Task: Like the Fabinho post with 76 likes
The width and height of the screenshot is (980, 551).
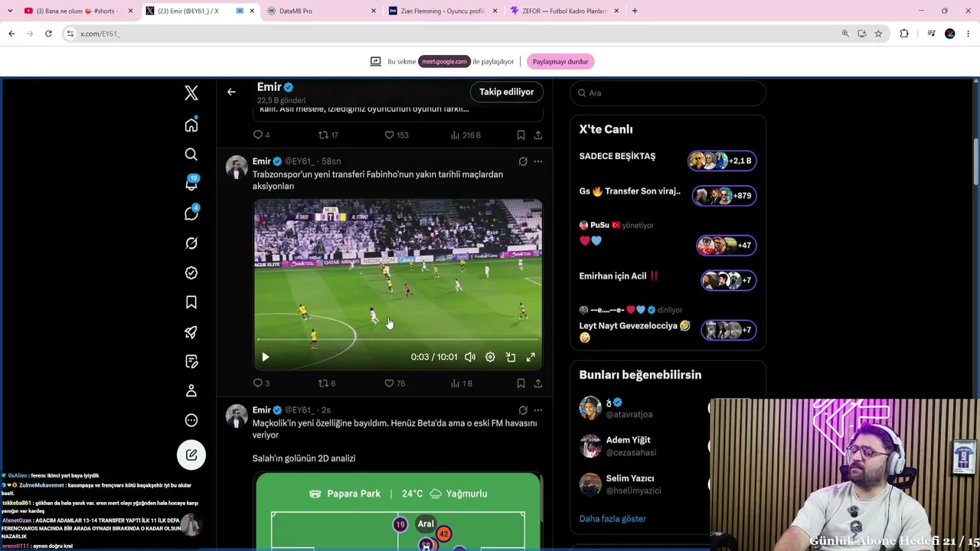Action: pyautogui.click(x=395, y=383)
